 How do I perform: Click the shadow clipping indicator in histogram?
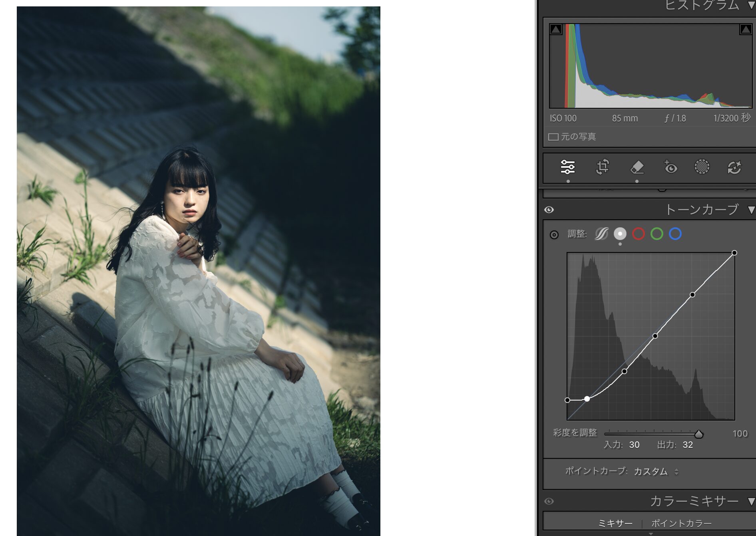tap(556, 29)
